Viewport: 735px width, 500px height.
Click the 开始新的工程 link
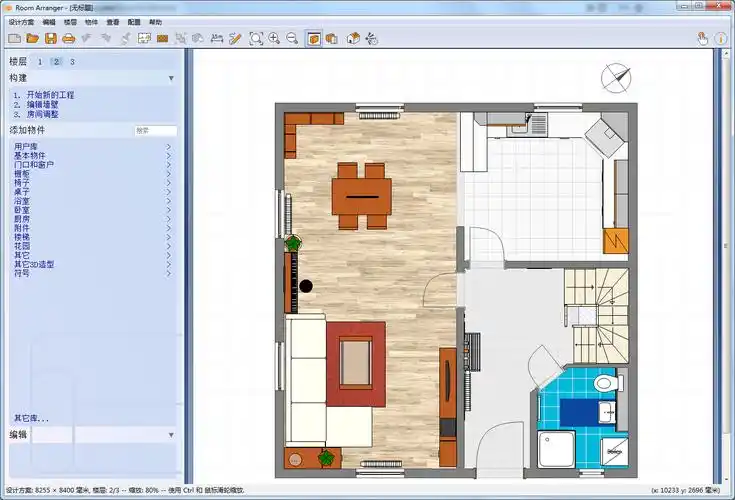click(50, 95)
